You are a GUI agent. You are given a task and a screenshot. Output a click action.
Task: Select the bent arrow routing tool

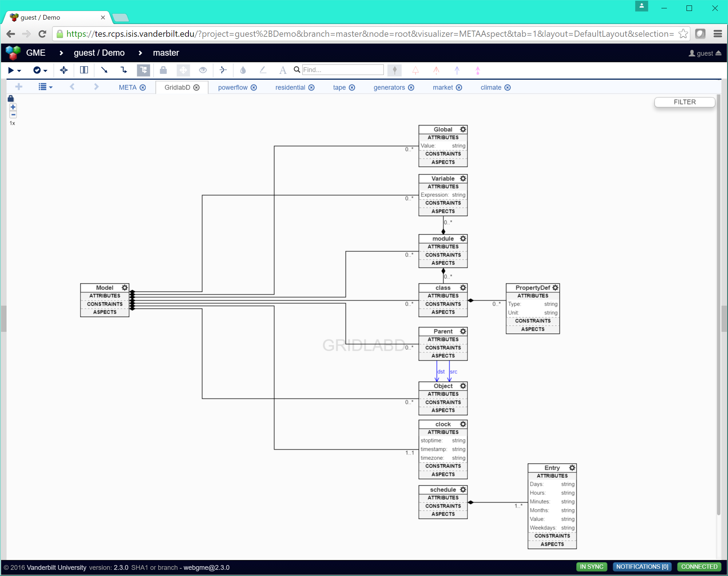click(124, 70)
